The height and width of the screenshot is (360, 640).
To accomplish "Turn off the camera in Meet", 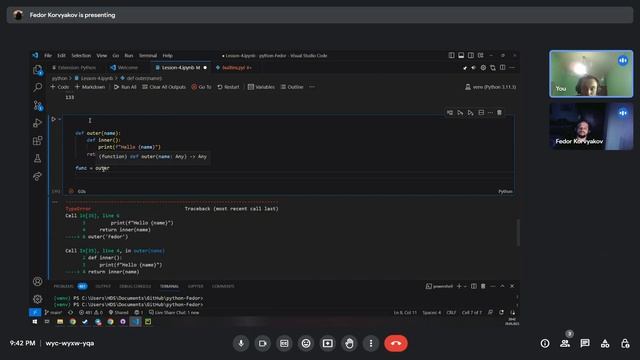I will 262,343.
